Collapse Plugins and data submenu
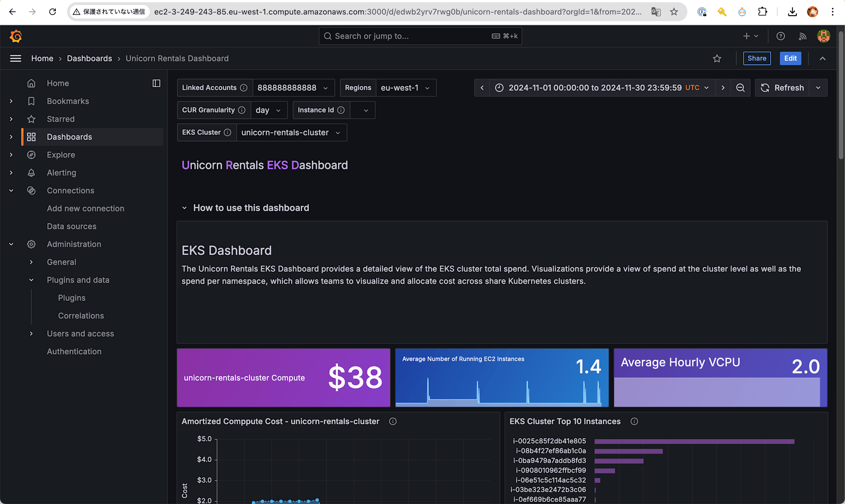The height and width of the screenshot is (504, 845). pyautogui.click(x=31, y=280)
